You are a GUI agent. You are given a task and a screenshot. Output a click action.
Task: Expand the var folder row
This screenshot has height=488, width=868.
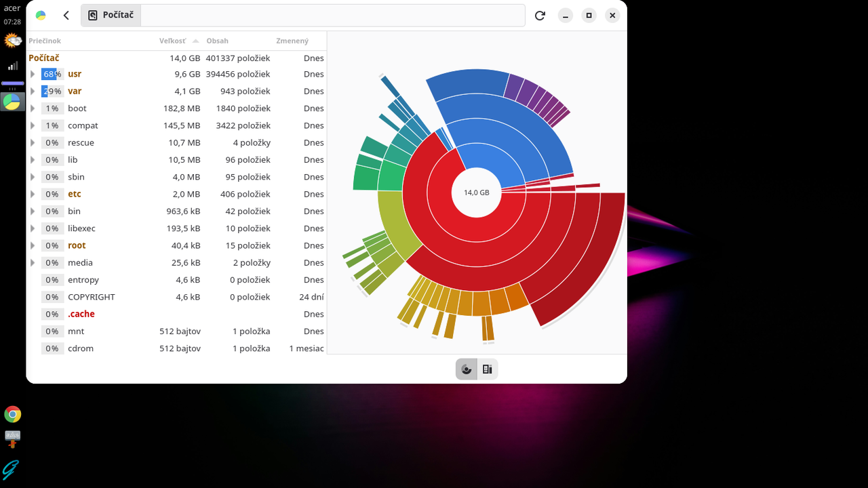33,91
